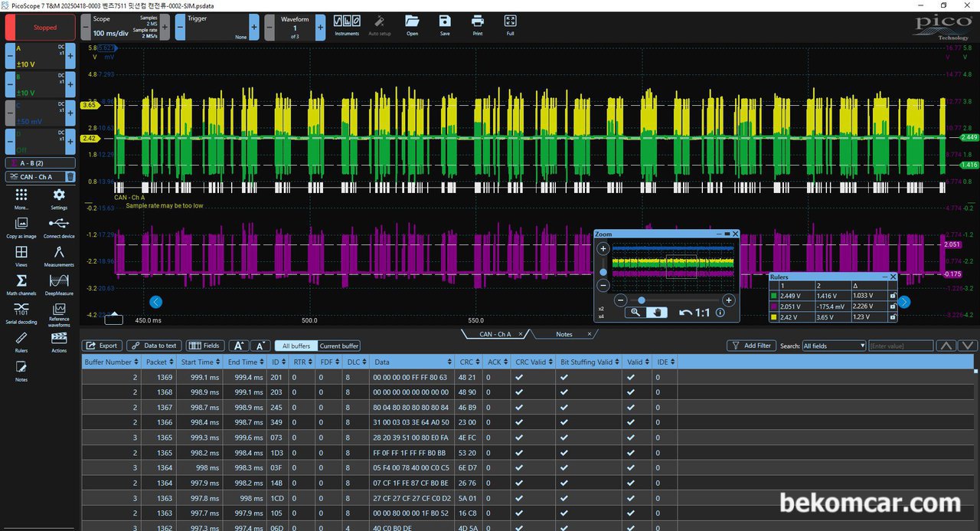Reset zoom to 1:1
980x531 pixels.
[694, 313]
